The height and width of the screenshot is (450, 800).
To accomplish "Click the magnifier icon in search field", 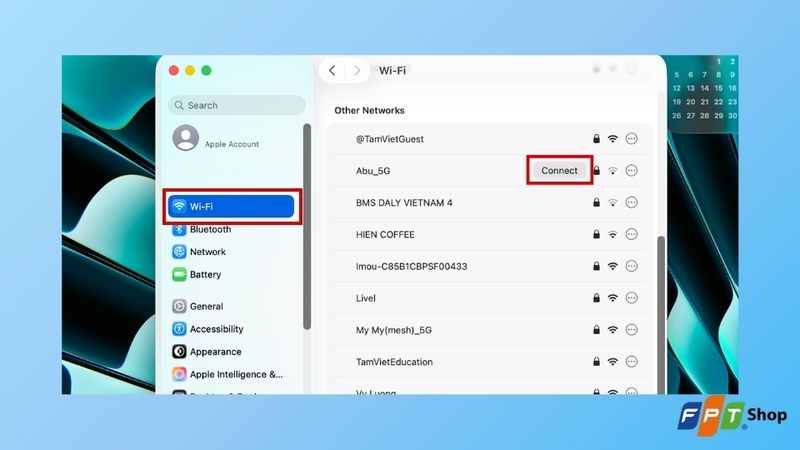I will (179, 105).
